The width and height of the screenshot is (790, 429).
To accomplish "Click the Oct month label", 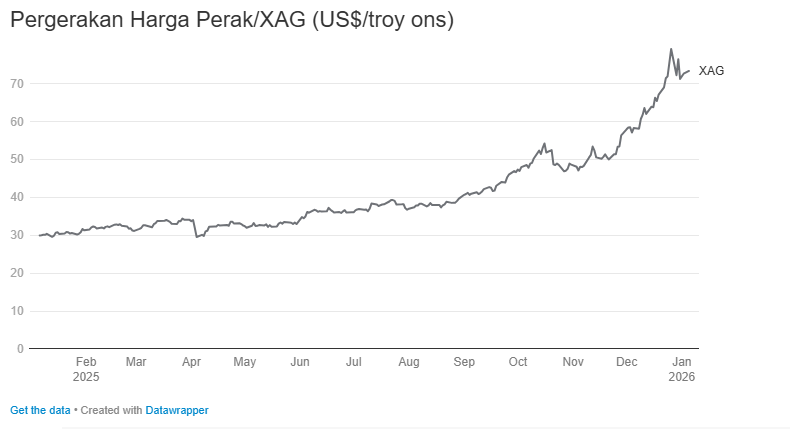I will coord(518,362).
